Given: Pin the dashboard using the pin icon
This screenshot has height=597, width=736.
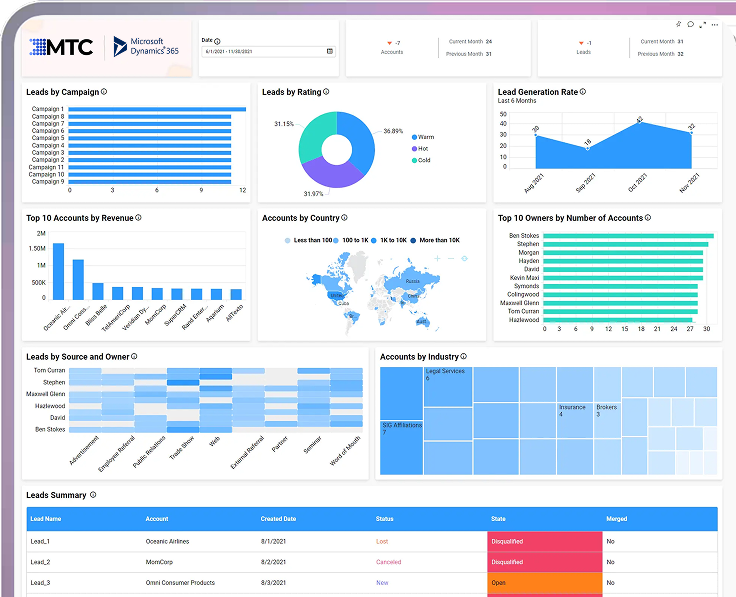Looking at the screenshot, I should click(x=678, y=24).
